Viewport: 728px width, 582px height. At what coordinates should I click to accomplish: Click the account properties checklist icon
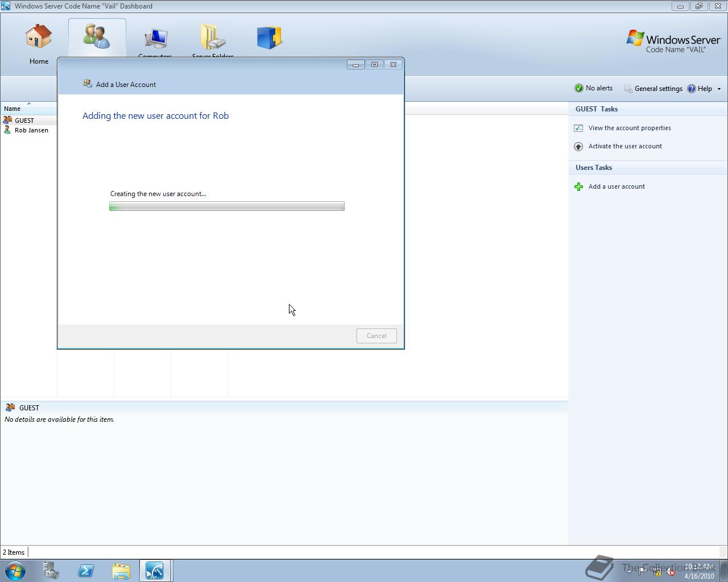pyautogui.click(x=578, y=128)
